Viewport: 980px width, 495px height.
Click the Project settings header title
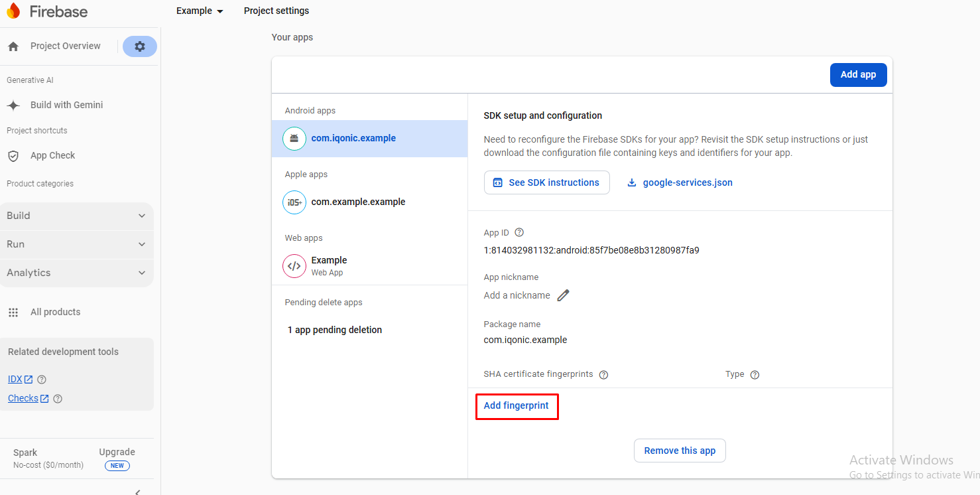tap(276, 11)
